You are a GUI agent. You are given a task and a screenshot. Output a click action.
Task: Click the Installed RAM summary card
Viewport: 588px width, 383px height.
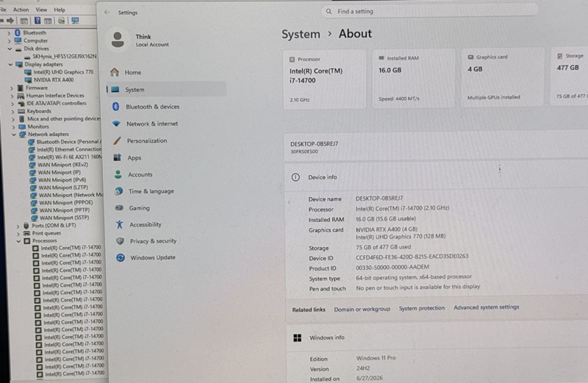[x=414, y=79]
